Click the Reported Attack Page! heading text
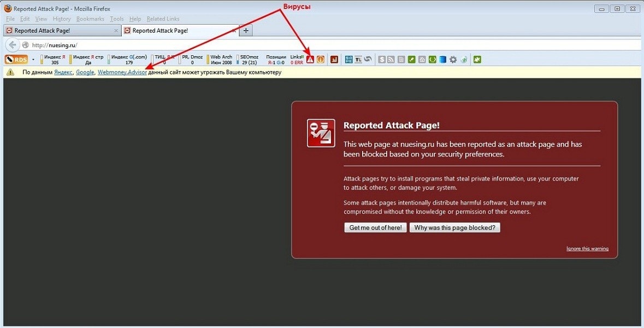The image size is (644, 328). pyautogui.click(x=392, y=125)
